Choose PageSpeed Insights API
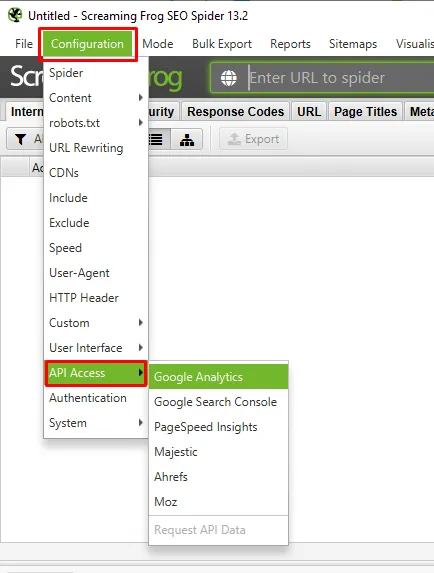Viewport: 434px width, 573px height. [218, 427]
